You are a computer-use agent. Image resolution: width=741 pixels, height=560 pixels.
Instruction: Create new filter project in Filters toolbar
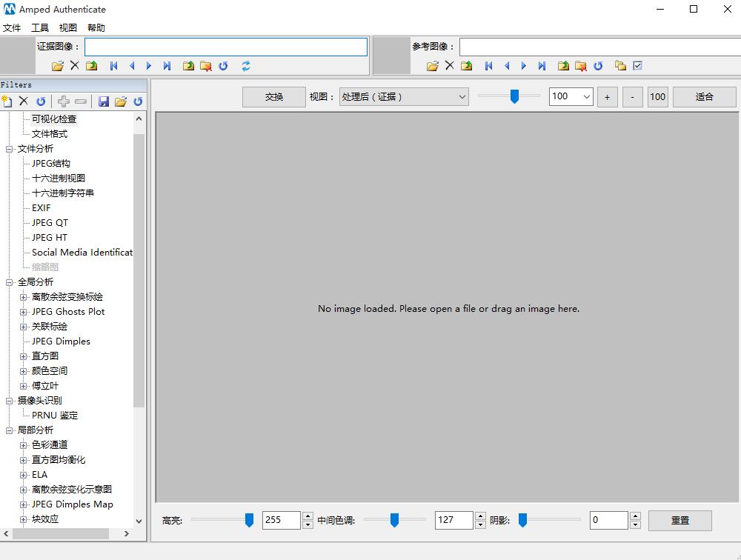click(x=7, y=101)
